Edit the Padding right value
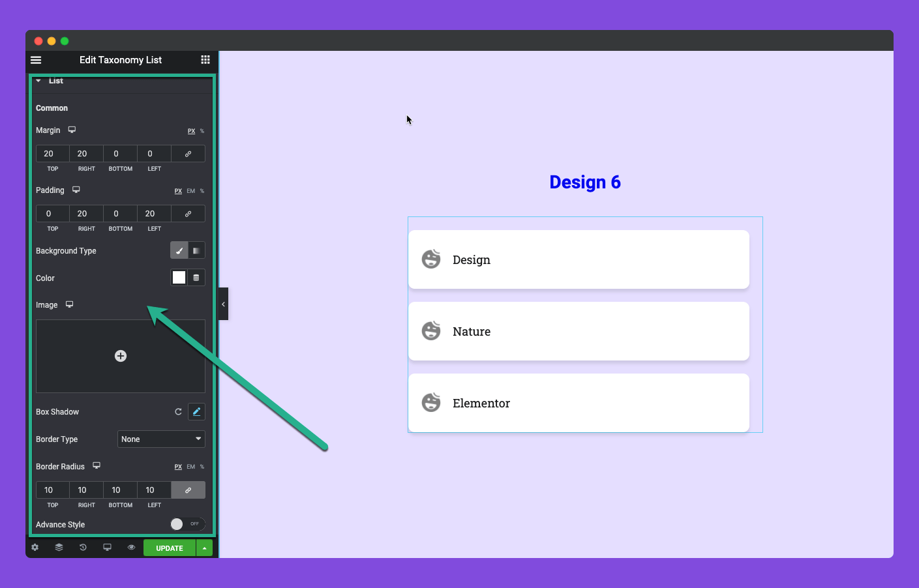 pos(87,214)
